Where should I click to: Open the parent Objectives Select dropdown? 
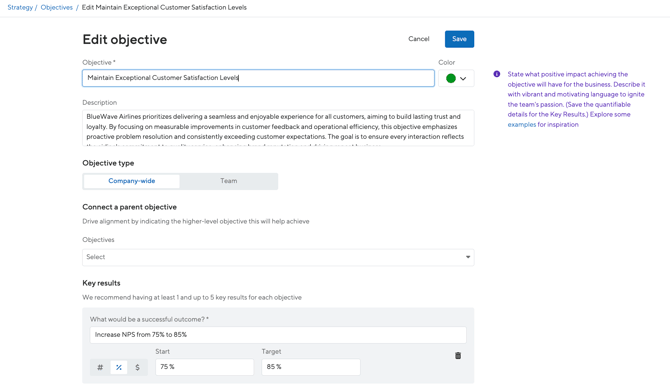point(278,257)
